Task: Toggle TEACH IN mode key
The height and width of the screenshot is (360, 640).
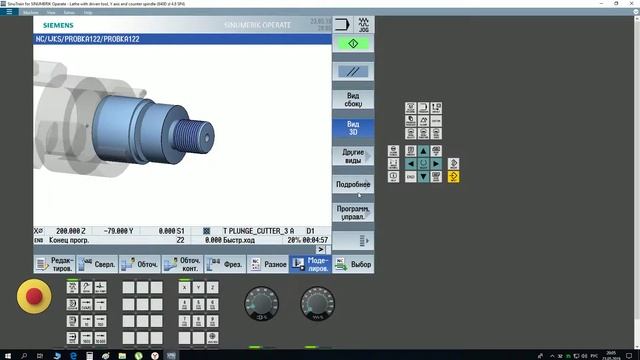Action: point(73,304)
